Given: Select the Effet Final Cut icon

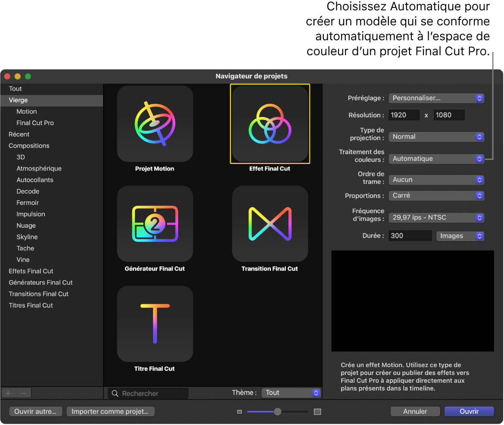Looking at the screenshot, I should tap(270, 124).
